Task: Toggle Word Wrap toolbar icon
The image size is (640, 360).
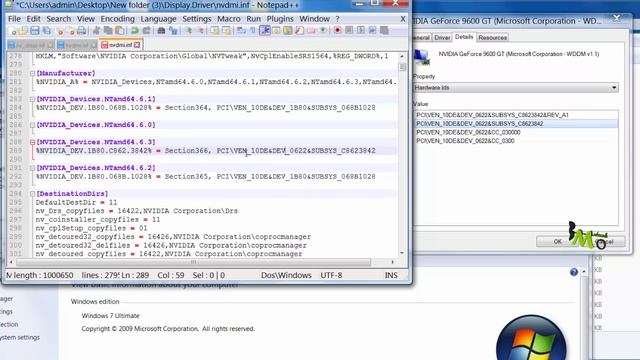Action: (x=241, y=31)
